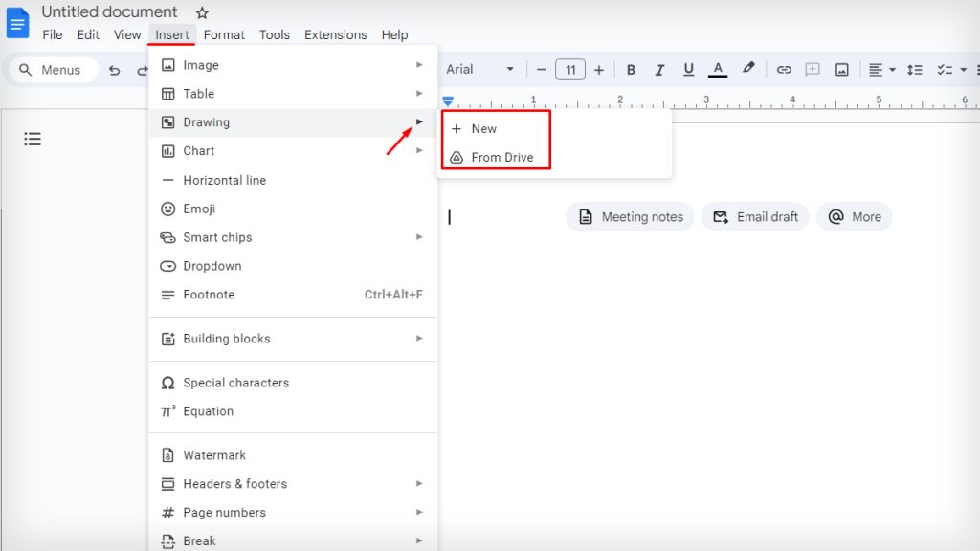Expand the Headers & footers arrow

419,483
